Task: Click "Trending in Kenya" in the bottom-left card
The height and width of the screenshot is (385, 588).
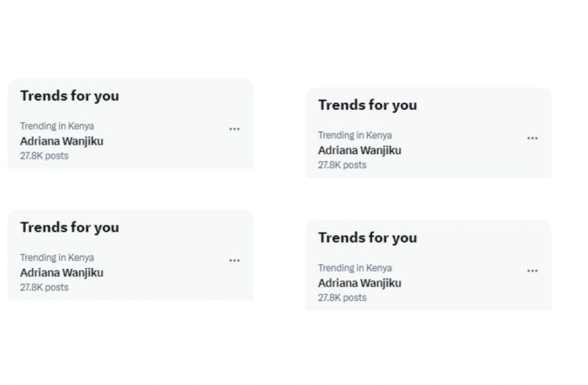Action: (x=57, y=257)
